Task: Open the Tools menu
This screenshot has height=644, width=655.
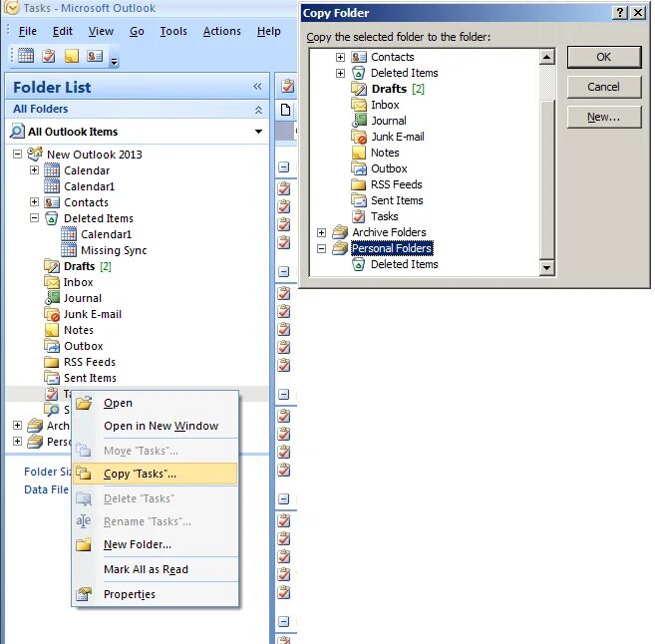Action: [173, 31]
